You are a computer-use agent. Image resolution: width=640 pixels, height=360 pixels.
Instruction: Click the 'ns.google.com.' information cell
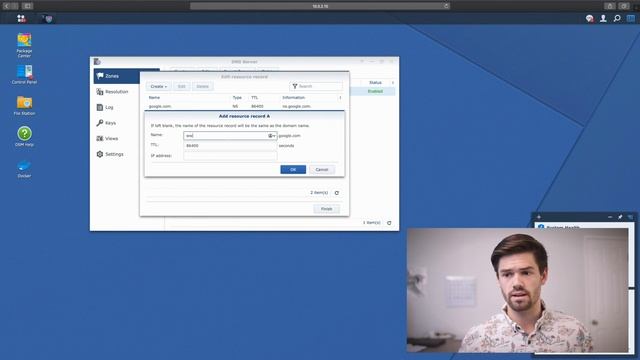coord(297,106)
